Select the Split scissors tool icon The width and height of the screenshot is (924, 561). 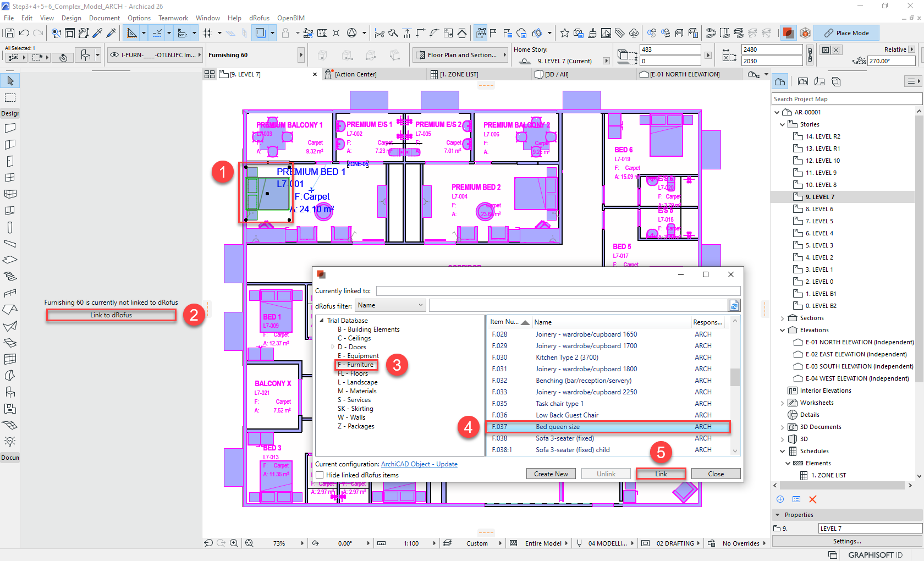click(379, 33)
